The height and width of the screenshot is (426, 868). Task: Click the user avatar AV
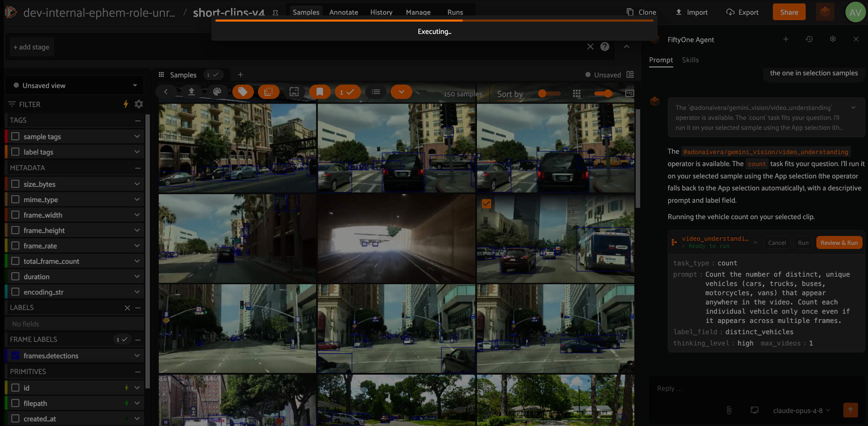[855, 12]
